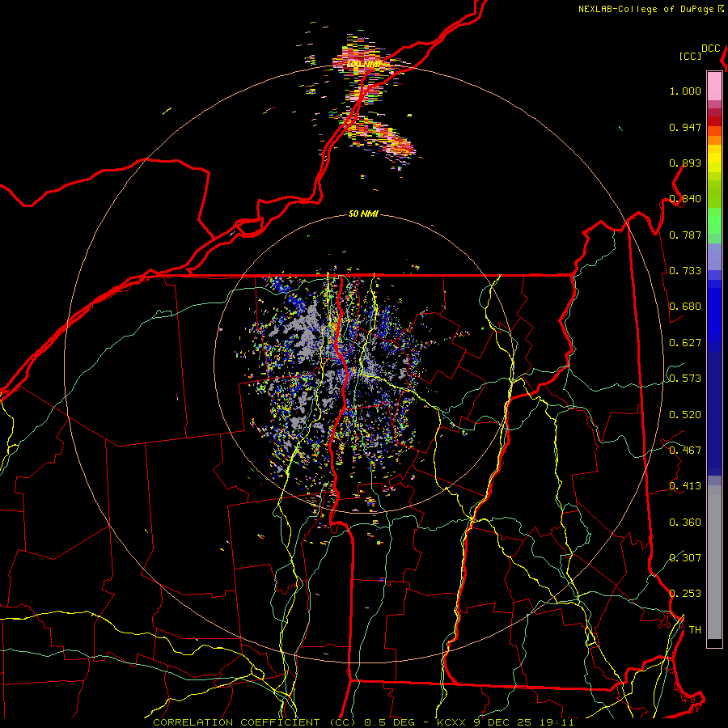Select the 0.467 legend value

click(685, 451)
